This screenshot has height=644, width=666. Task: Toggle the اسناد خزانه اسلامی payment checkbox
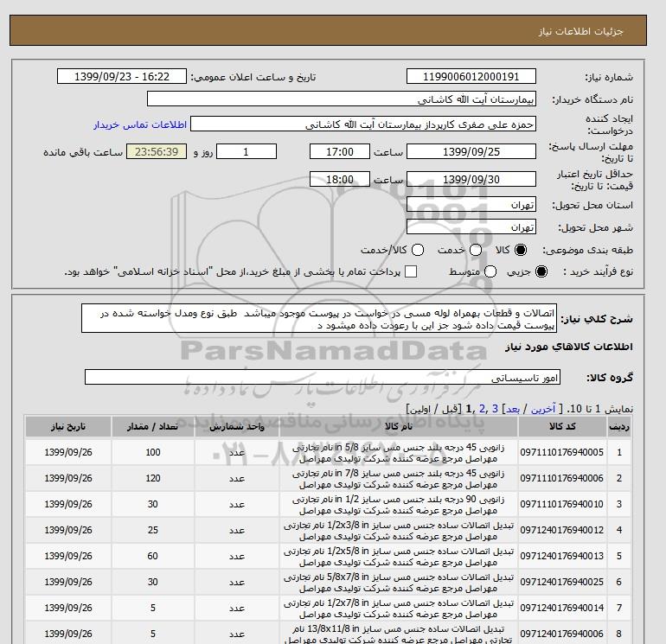pos(411,271)
